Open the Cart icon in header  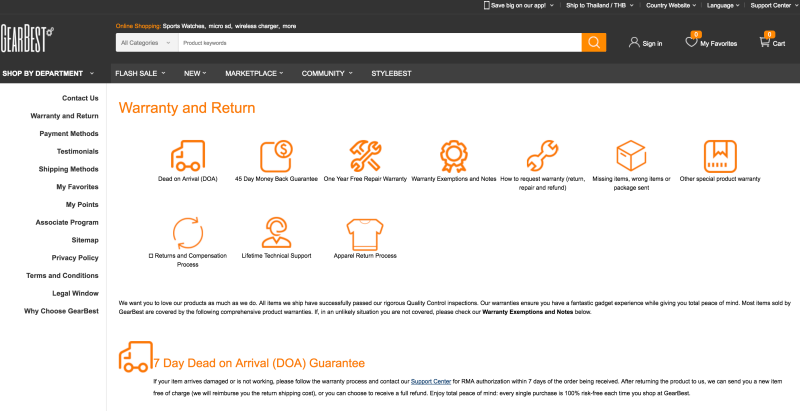[768, 41]
